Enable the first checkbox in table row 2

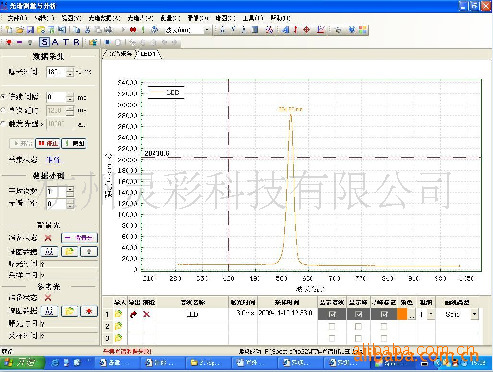coord(332,326)
